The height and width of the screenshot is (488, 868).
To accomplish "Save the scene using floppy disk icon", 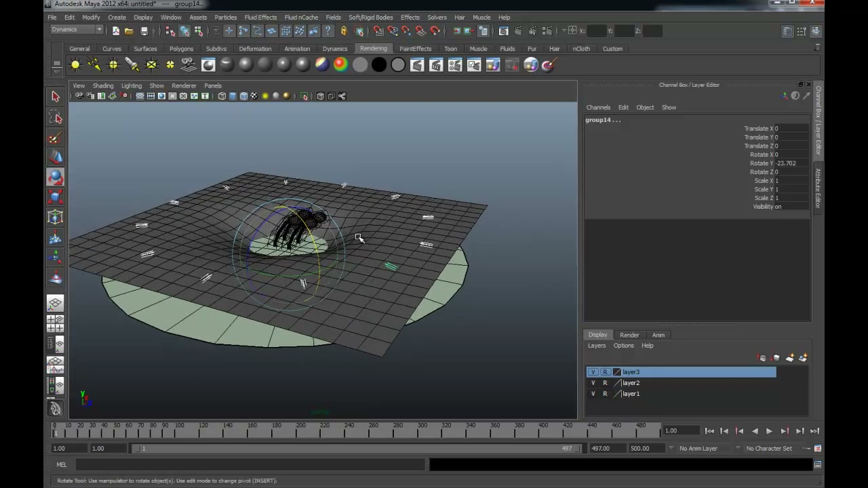I will coord(144,30).
